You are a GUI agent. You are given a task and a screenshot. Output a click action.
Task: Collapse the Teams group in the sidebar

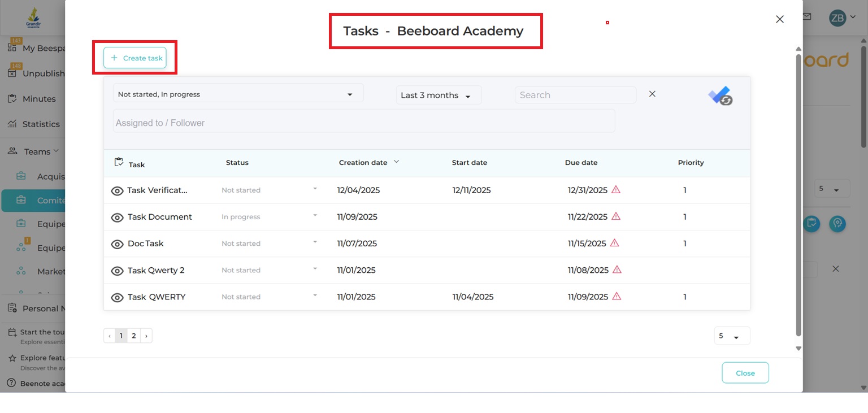tap(56, 151)
